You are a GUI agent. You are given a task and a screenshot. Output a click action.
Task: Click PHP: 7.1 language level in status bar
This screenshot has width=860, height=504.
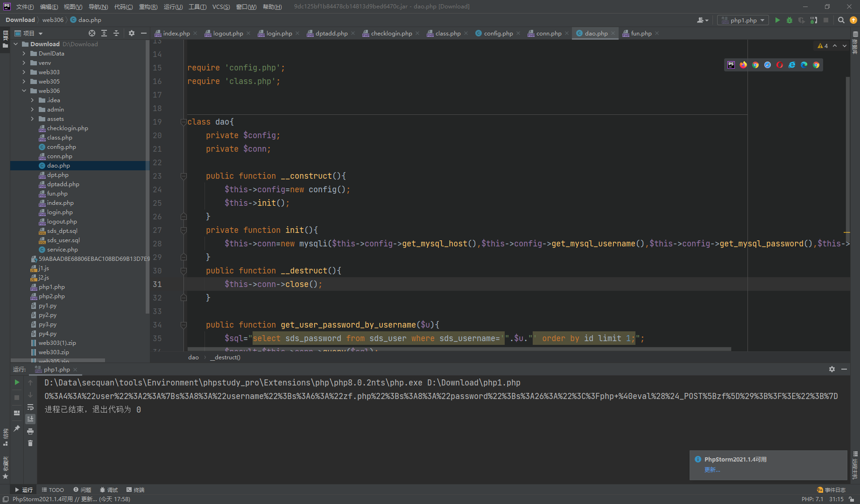click(x=812, y=499)
